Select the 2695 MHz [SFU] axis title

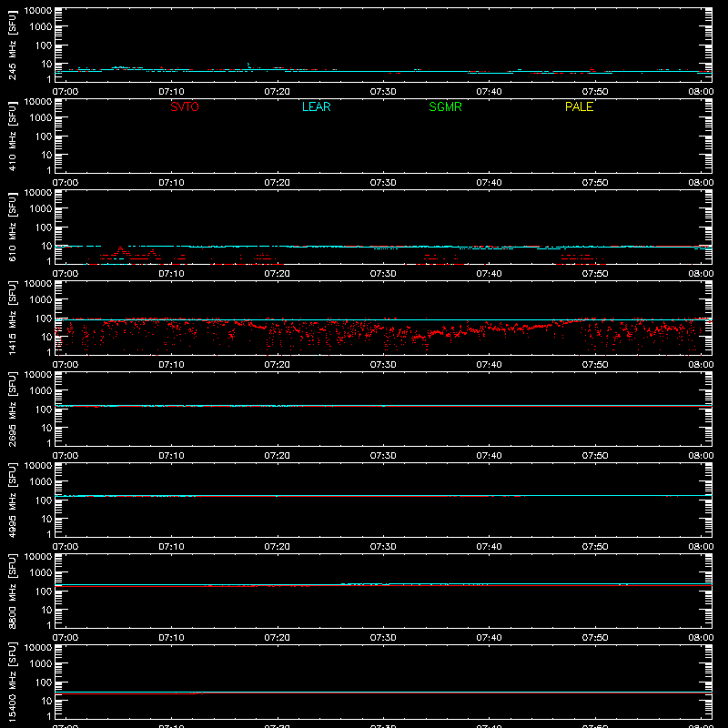pos(13,409)
